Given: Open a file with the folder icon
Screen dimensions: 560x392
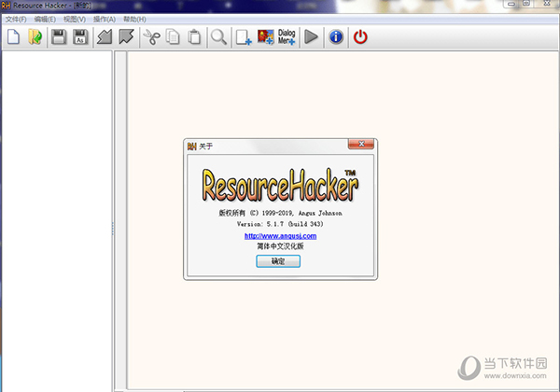Looking at the screenshot, I should [x=35, y=36].
